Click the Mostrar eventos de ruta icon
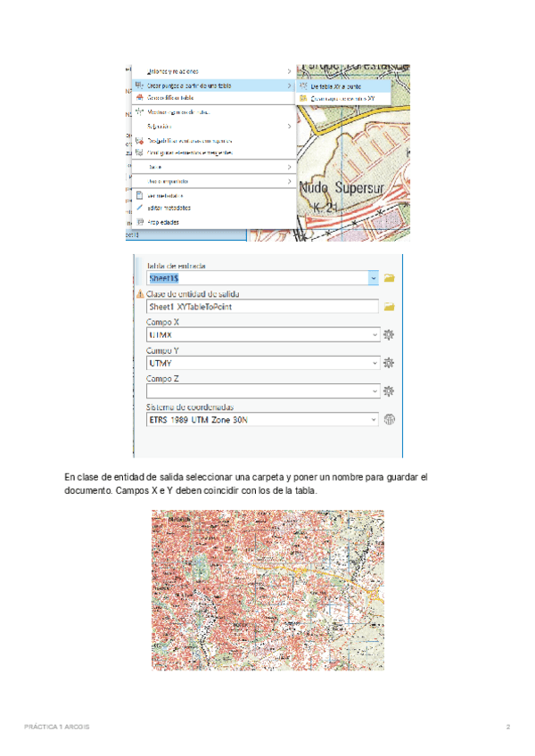This screenshot has width=535, height=756. [139, 111]
